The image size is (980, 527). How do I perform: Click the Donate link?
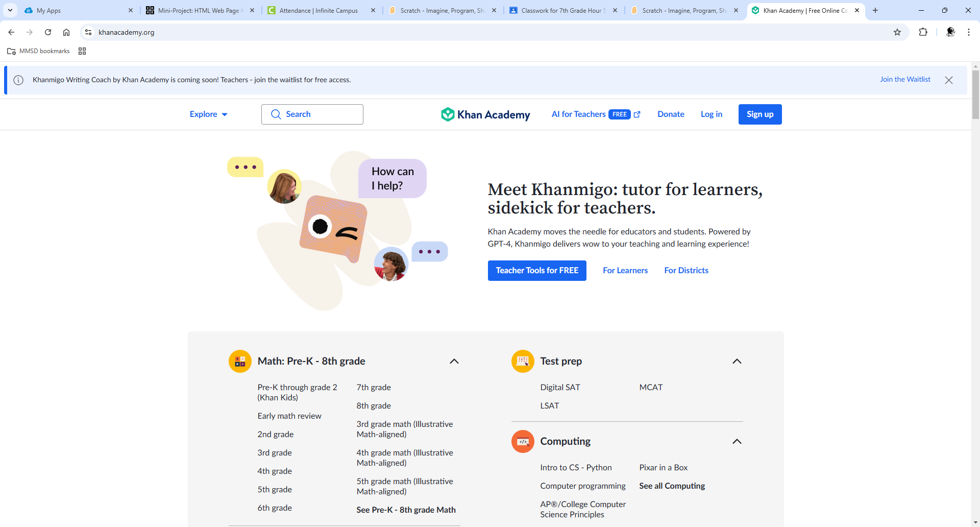[x=671, y=114]
